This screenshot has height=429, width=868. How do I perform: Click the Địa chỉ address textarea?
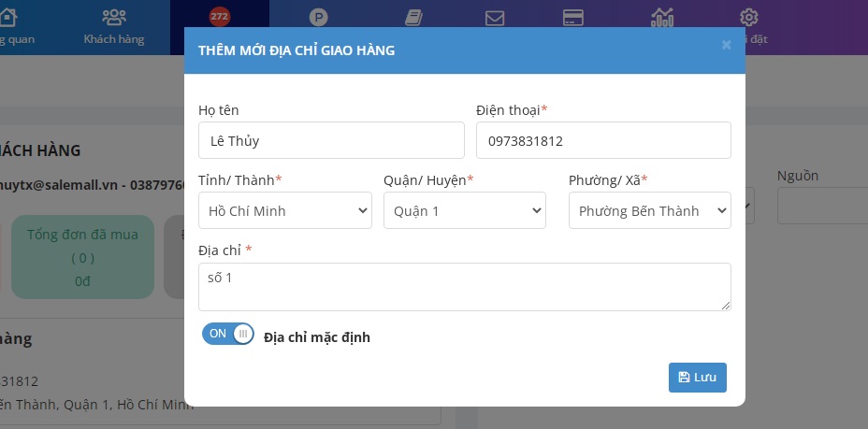point(464,287)
